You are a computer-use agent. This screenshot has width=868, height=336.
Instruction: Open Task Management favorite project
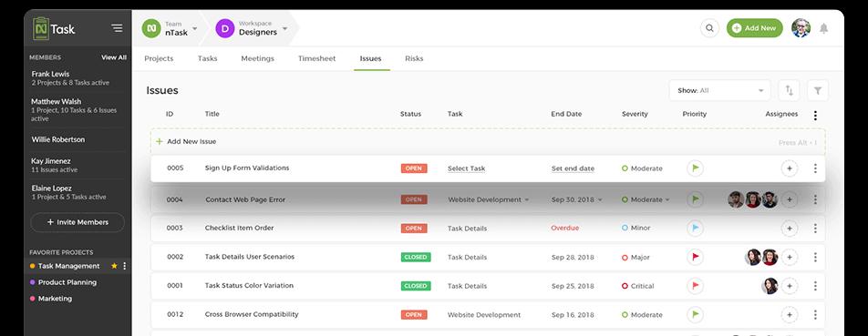65,266
